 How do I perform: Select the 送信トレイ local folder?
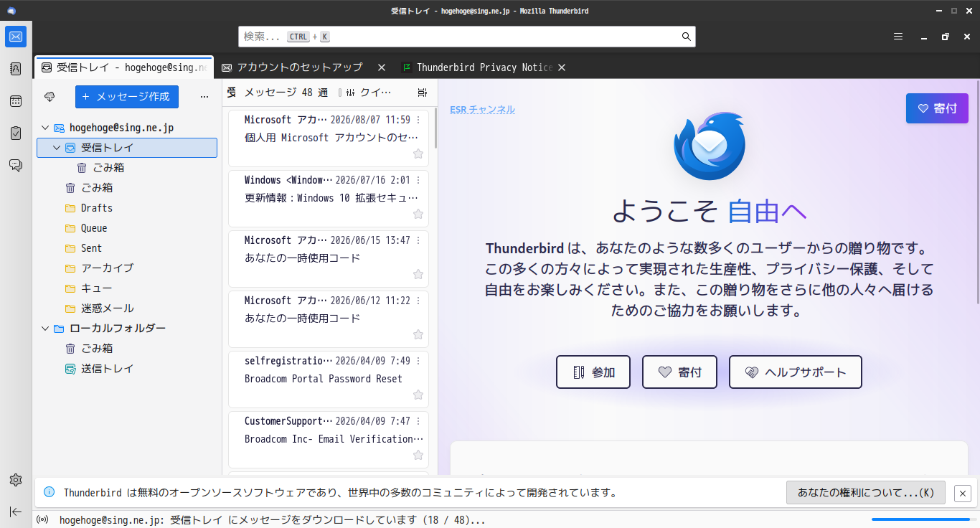(127, 369)
